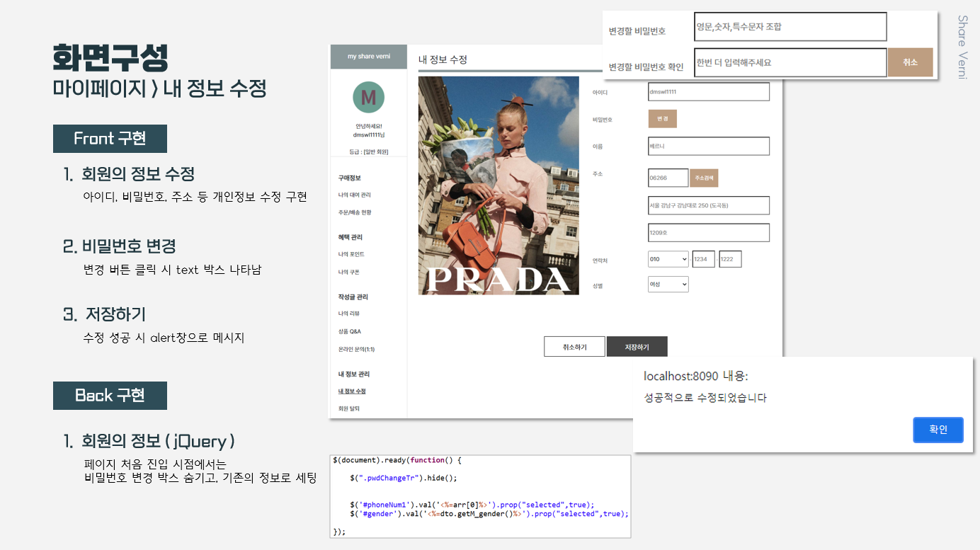Open 회원 탈퇴 sidebar link
The image size is (980, 550).
[x=349, y=408]
